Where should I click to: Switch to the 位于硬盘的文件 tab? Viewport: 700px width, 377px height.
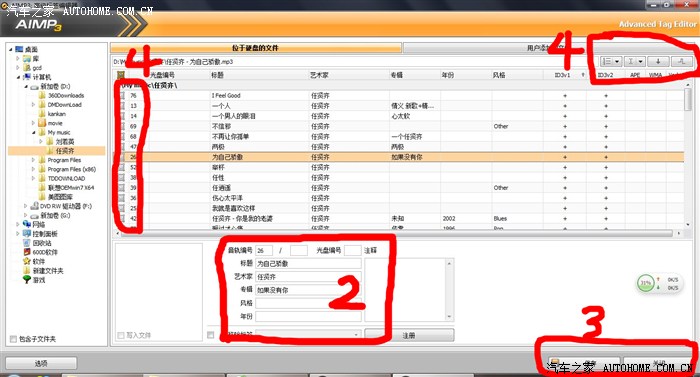pos(256,48)
